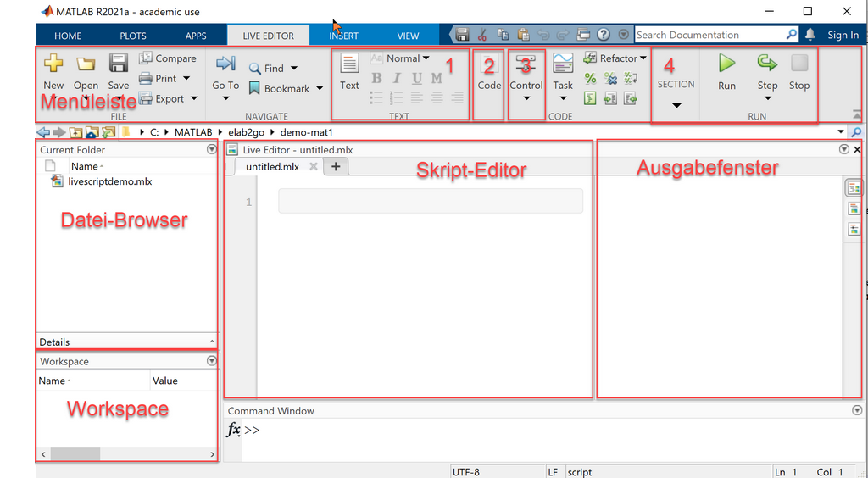Switch to the VIEW tab
868x478 pixels.
(x=408, y=36)
